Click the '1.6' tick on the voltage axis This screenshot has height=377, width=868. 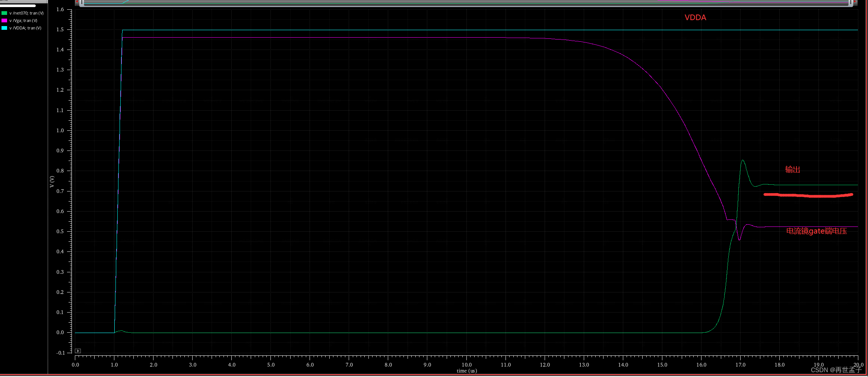point(60,10)
